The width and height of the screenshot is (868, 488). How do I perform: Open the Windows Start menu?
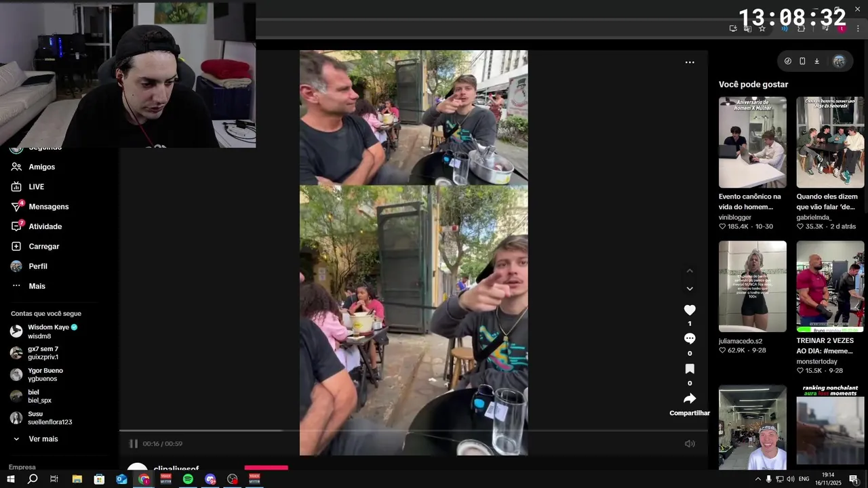pyautogui.click(x=11, y=479)
